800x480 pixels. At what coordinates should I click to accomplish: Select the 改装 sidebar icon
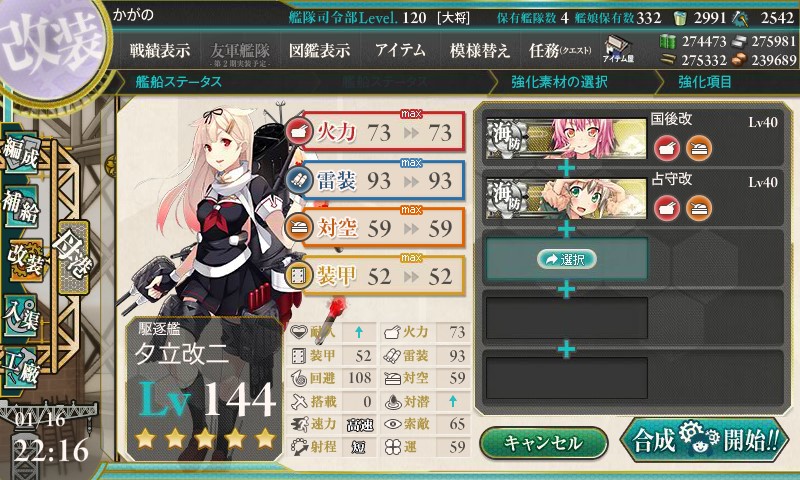pos(24,260)
